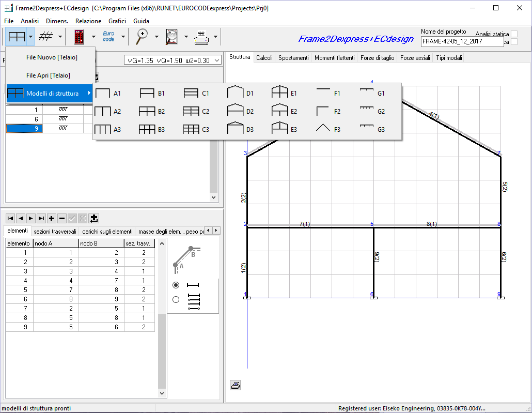The width and height of the screenshot is (532, 413).
Task: Open the Eurocode toolbar button
Action: [x=108, y=37]
